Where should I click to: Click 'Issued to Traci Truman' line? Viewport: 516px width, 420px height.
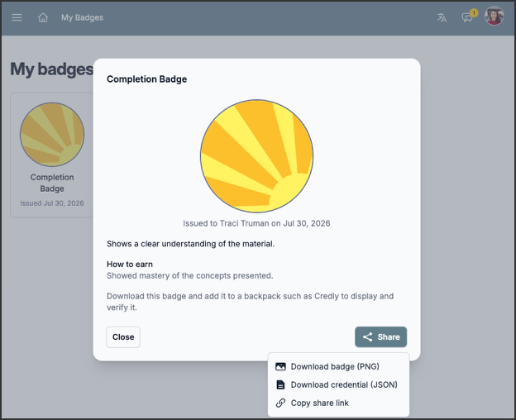[256, 223]
